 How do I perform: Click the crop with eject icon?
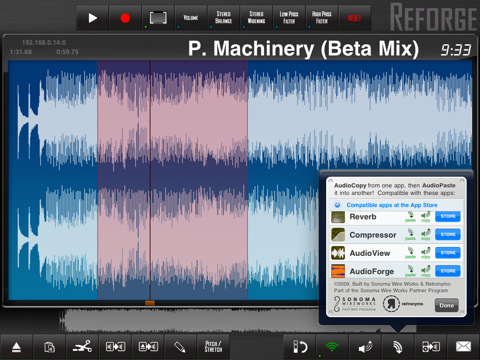pos(148,347)
